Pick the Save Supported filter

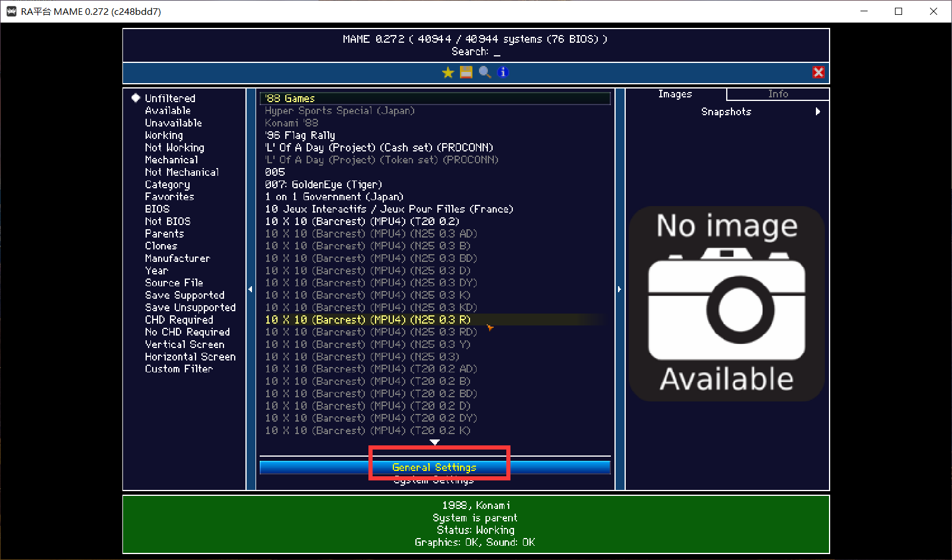[185, 295]
